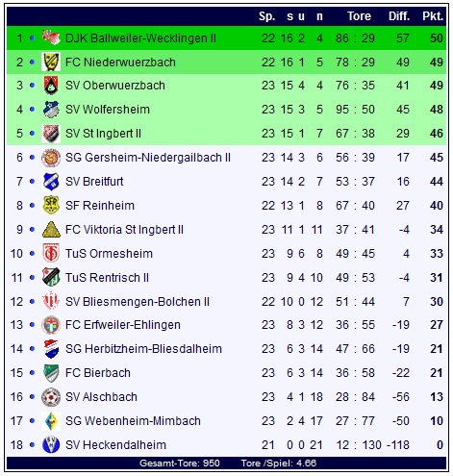Select the TuS Rentrisch II team name
The width and height of the screenshot is (453, 476).
pyautogui.click(x=107, y=278)
